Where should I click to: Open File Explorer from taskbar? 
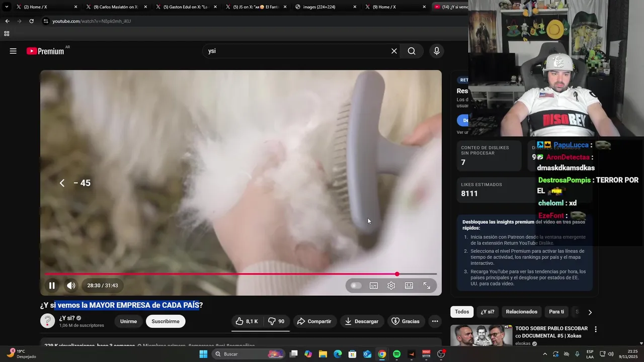pyautogui.click(x=323, y=354)
